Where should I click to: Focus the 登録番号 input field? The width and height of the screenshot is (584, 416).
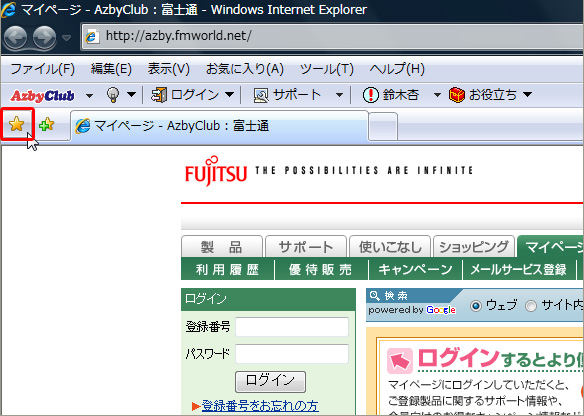click(292, 327)
